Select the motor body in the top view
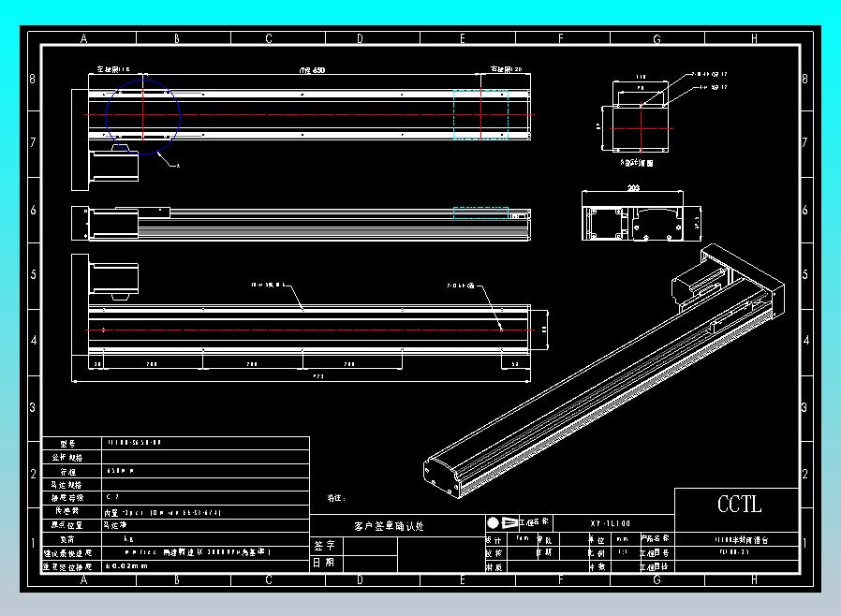This screenshot has width=841, height=616. [113, 167]
